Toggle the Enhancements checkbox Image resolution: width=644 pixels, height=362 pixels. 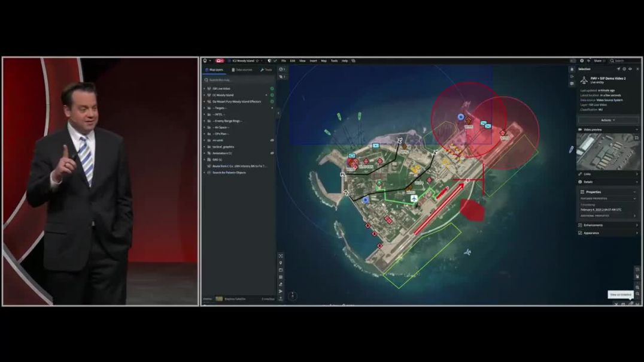(580, 225)
